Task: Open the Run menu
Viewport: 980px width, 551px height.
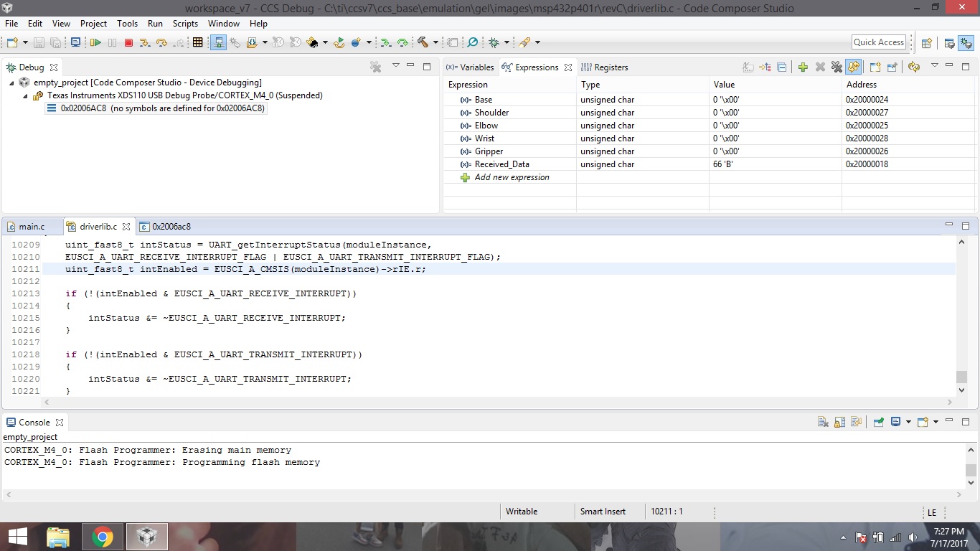Action: click(155, 24)
